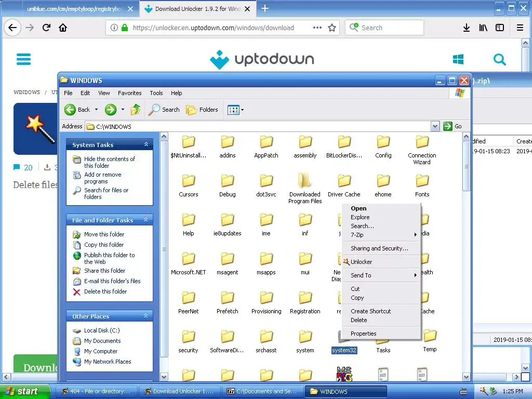Select the Downloaded Program Files folder
532x399 pixels.
[x=305, y=188]
